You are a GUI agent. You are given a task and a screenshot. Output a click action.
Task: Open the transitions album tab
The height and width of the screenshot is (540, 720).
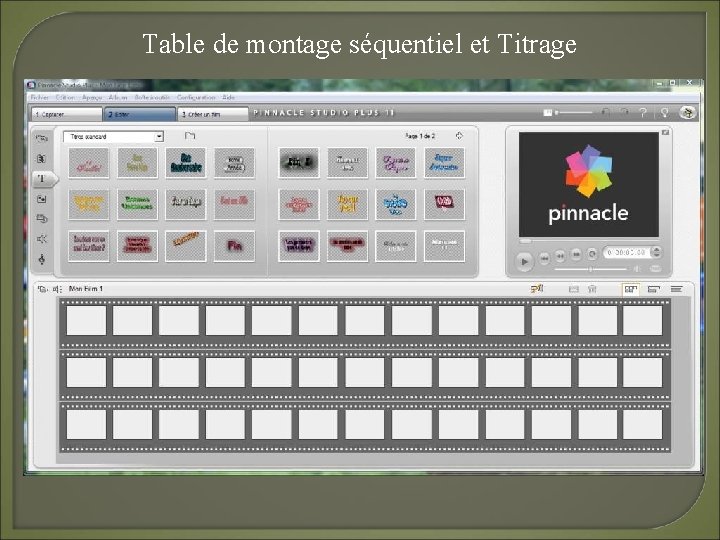(41, 158)
